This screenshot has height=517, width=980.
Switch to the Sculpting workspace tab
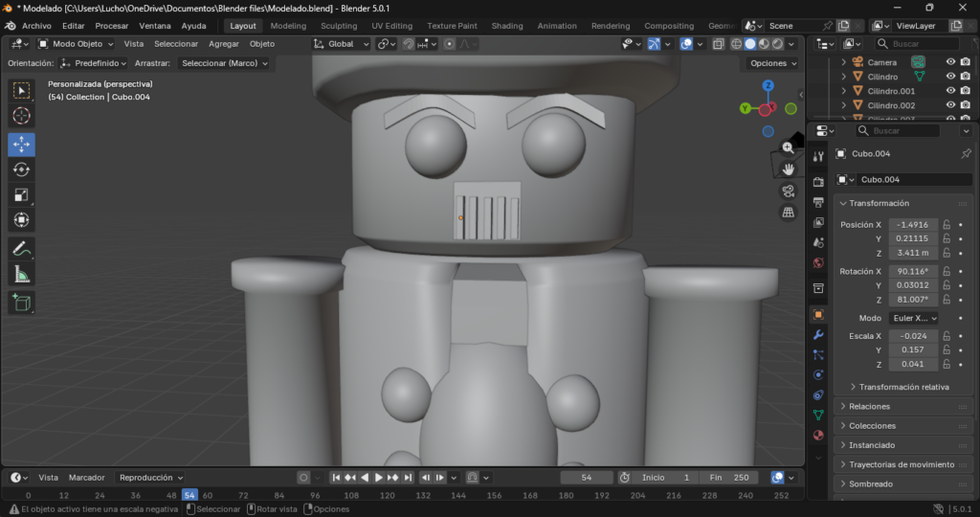[339, 26]
